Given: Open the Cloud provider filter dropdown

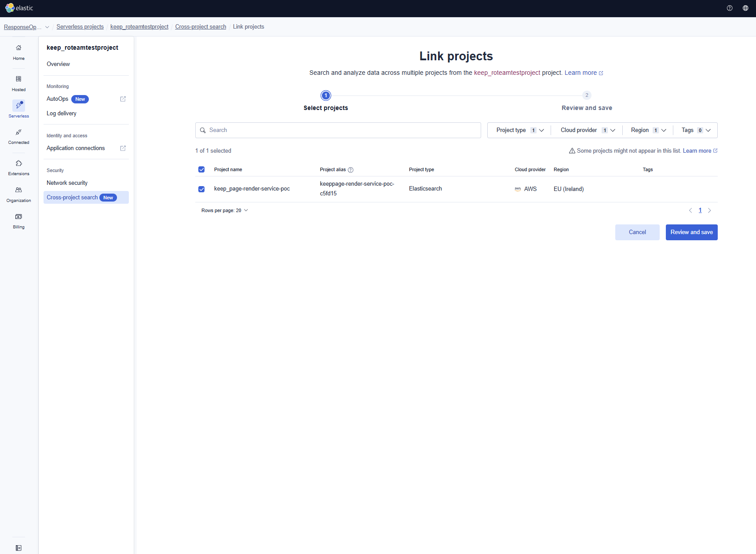Looking at the screenshot, I should [588, 130].
